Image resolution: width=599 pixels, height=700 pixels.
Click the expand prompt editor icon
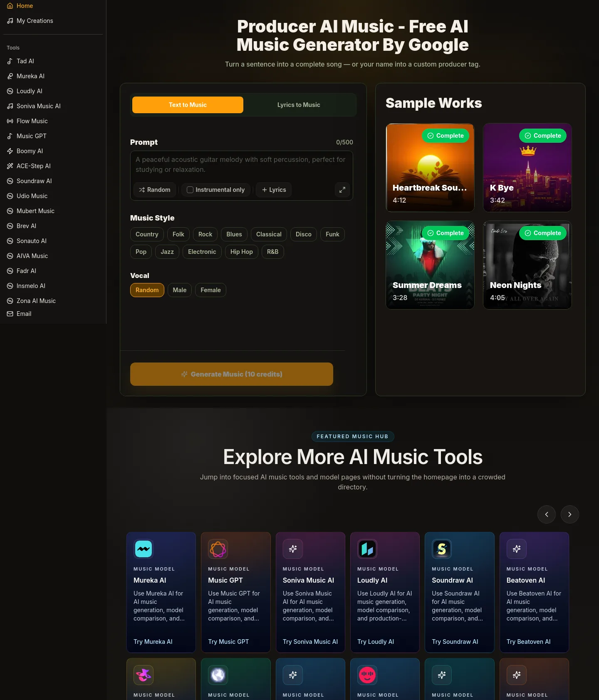pos(342,190)
